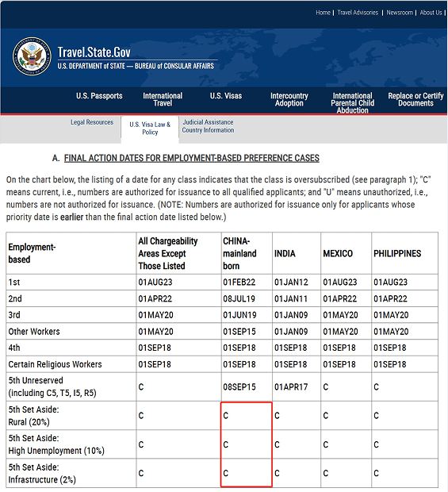Select China 5th Unreserved date 08SEP15
Viewport: 448px width, 492px height.
pyautogui.click(x=239, y=386)
